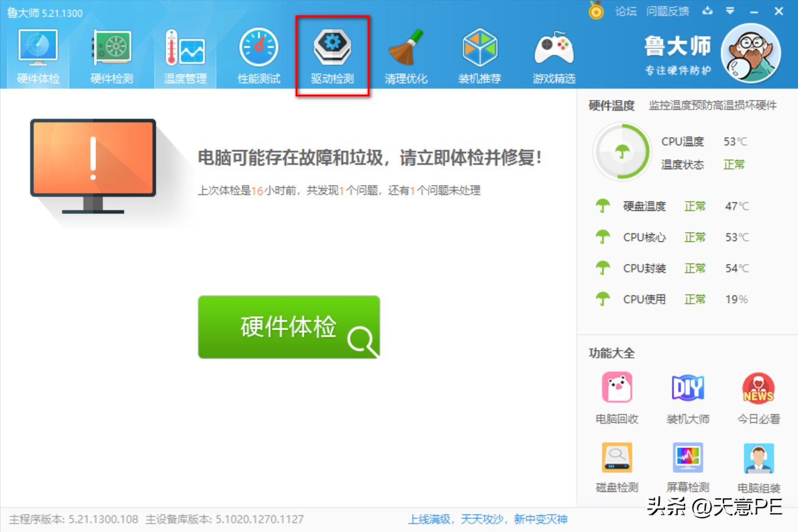
Task: Open the highlighted 驱动检测 driver check icon
Action: click(x=332, y=54)
